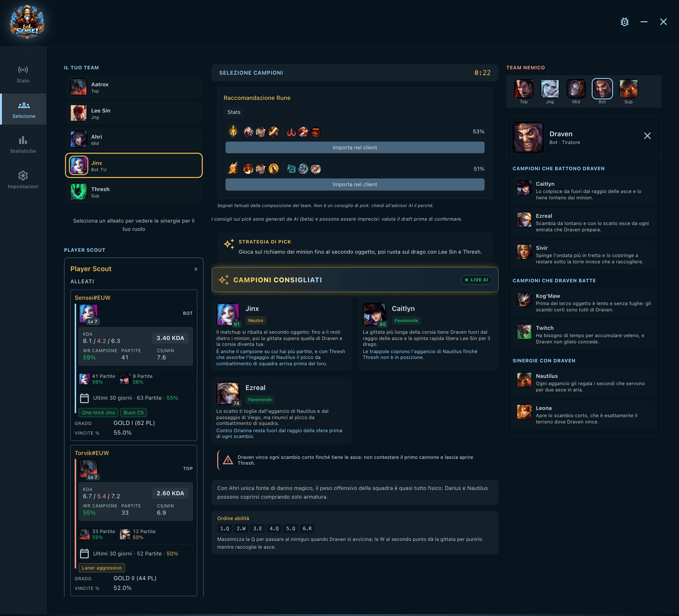Click enemy Jng champion portrait
679x616 pixels.
pos(550,89)
